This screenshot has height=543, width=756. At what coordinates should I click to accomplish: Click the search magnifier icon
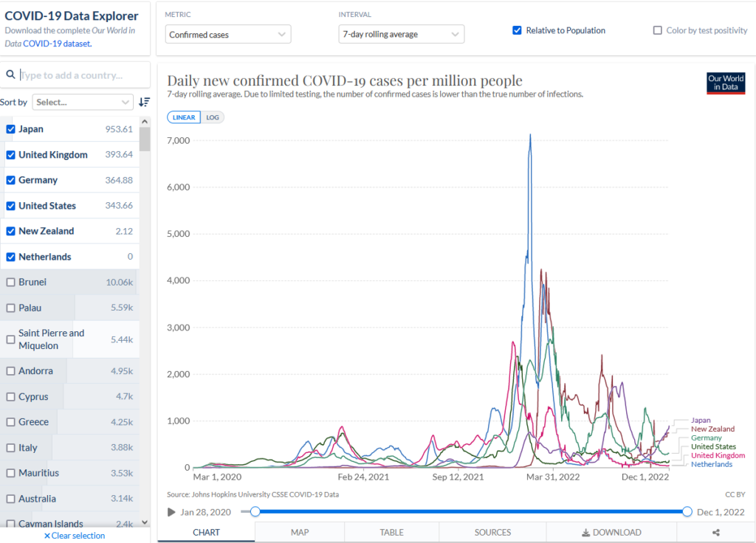[11, 75]
